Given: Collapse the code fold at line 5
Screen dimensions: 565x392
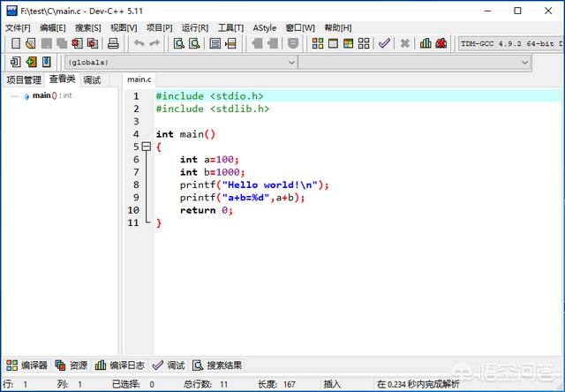Looking at the screenshot, I should pos(146,147).
